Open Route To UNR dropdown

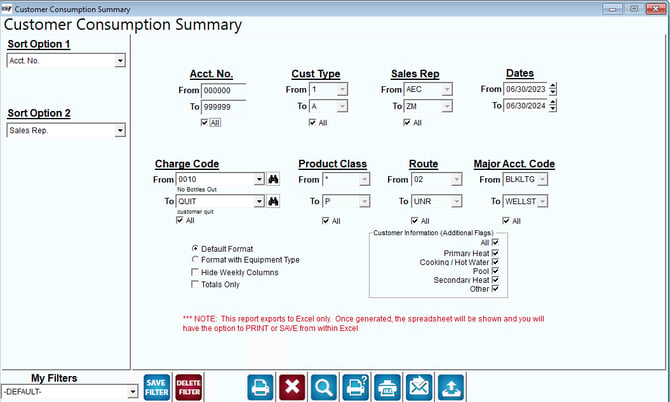(456, 201)
